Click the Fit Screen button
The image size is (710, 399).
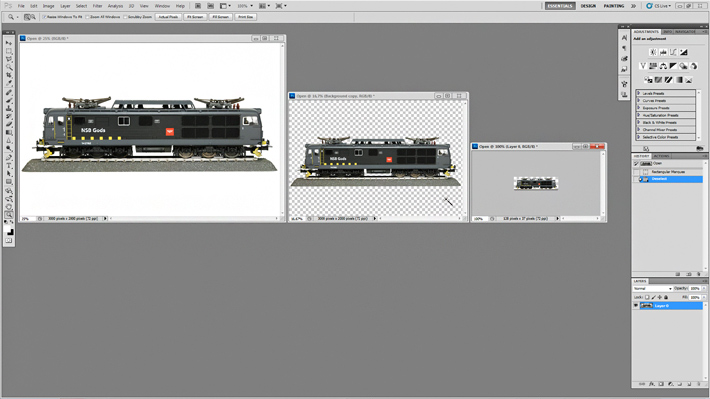(195, 17)
